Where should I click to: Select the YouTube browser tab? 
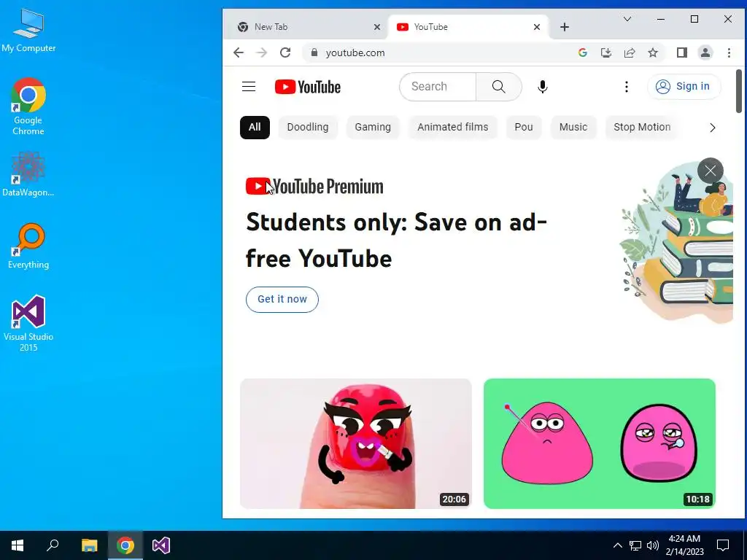tap(469, 27)
